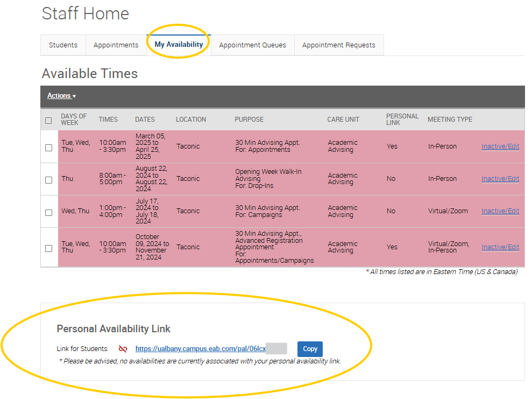Select the My Availability tab
Viewport: 532px width, 399px height.
click(x=179, y=45)
